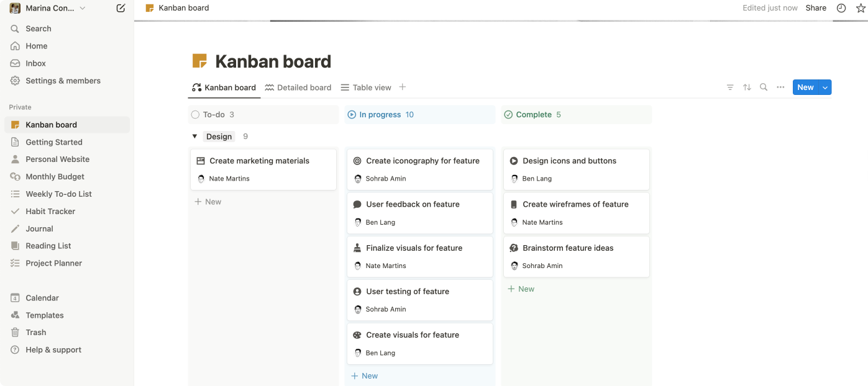Click the Settings gear icon
The width and height of the screenshot is (868, 386).
[15, 81]
